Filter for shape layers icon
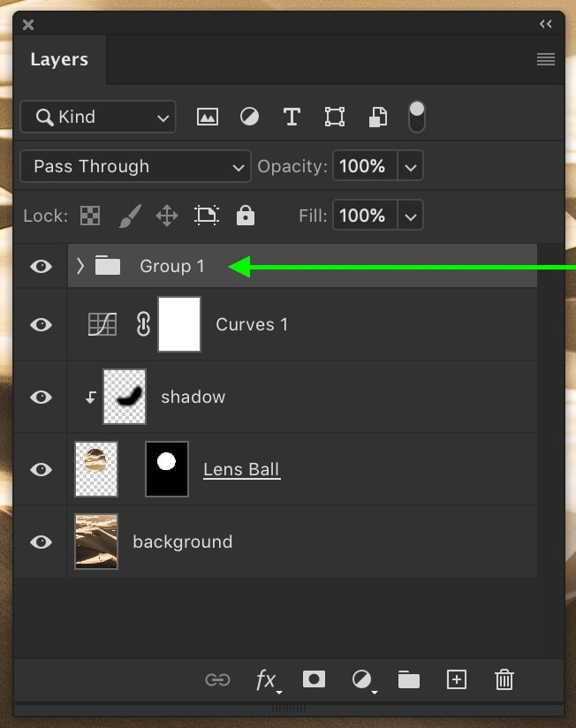576x728 pixels. pyautogui.click(x=334, y=117)
